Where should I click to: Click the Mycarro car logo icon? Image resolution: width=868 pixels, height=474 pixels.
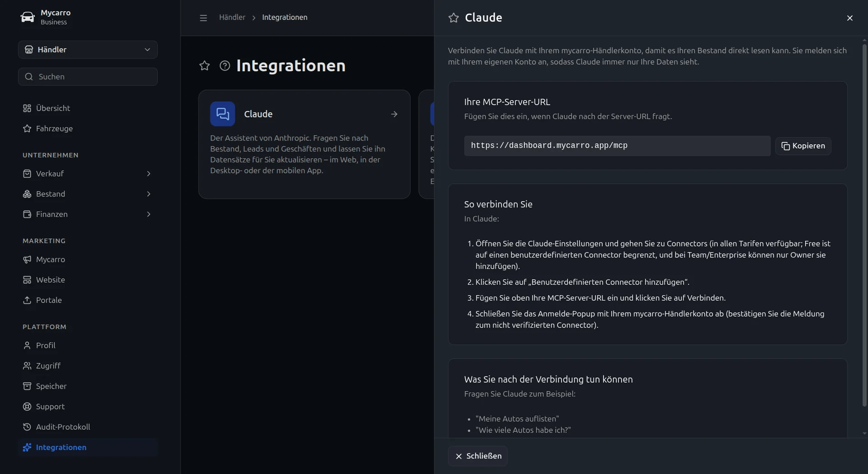pyautogui.click(x=28, y=17)
